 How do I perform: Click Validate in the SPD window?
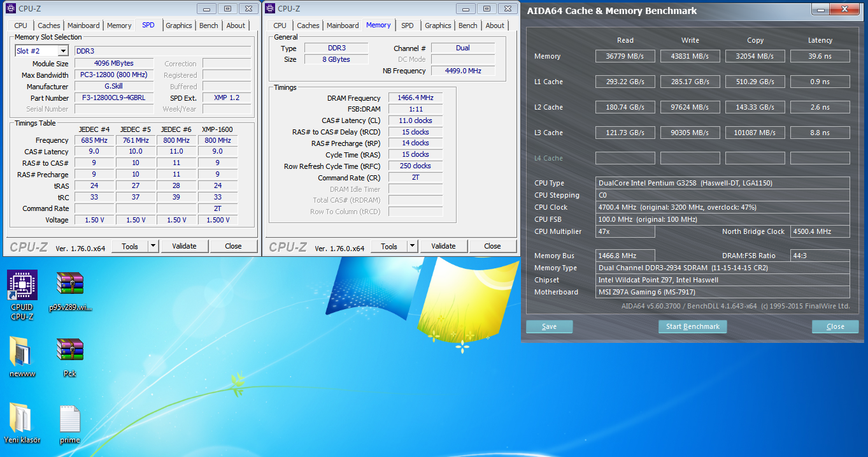[184, 246]
